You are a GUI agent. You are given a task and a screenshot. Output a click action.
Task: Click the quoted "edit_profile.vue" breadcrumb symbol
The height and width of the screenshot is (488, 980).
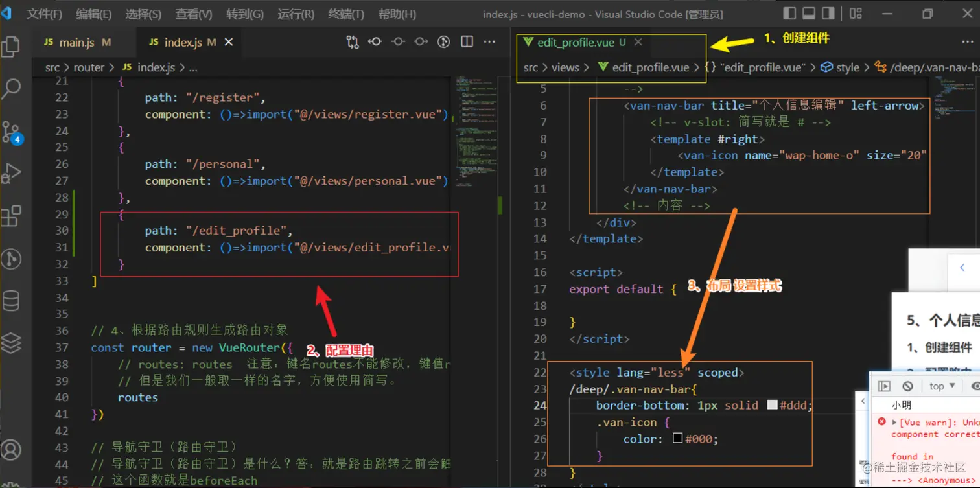pyautogui.click(x=756, y=67)
